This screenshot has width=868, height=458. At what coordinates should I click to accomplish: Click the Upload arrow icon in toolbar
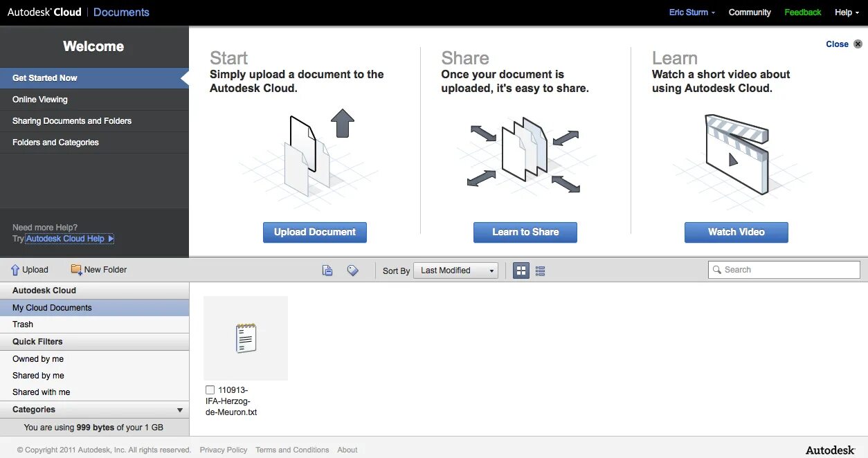tap(15, 270)
